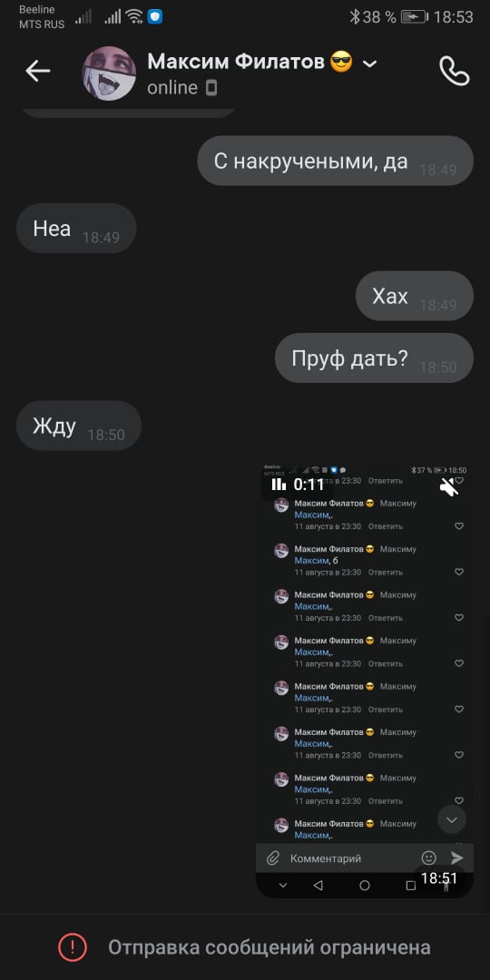490x980 pixels.
Task: Pause the video at 0:11
Action: (279, 485)
